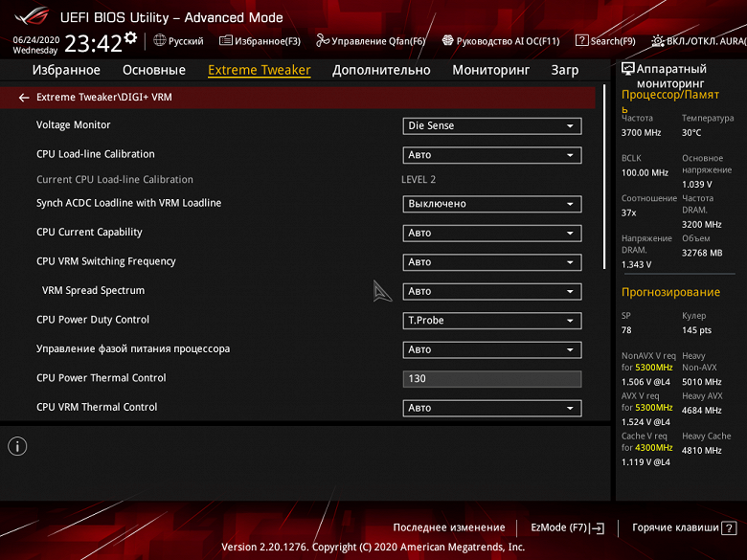Open VRM Spread Spectrum dropdown
The width and height of the screenshot is (747, 560).
tap(492, 291)
